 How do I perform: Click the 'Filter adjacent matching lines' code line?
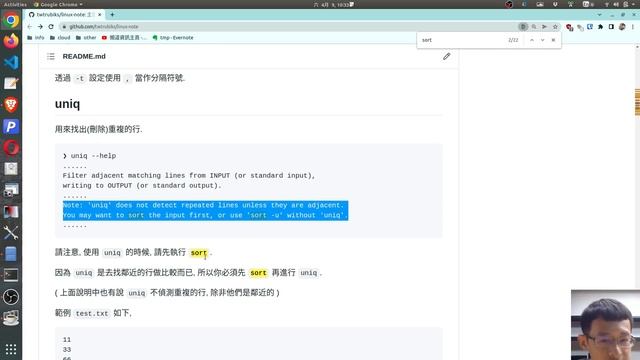[x=189, y=176]
